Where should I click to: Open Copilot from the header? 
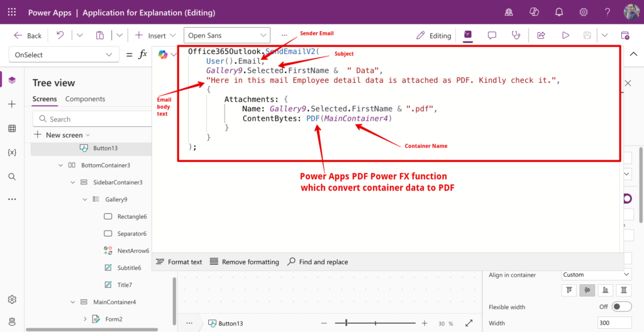tap(534, 13)
